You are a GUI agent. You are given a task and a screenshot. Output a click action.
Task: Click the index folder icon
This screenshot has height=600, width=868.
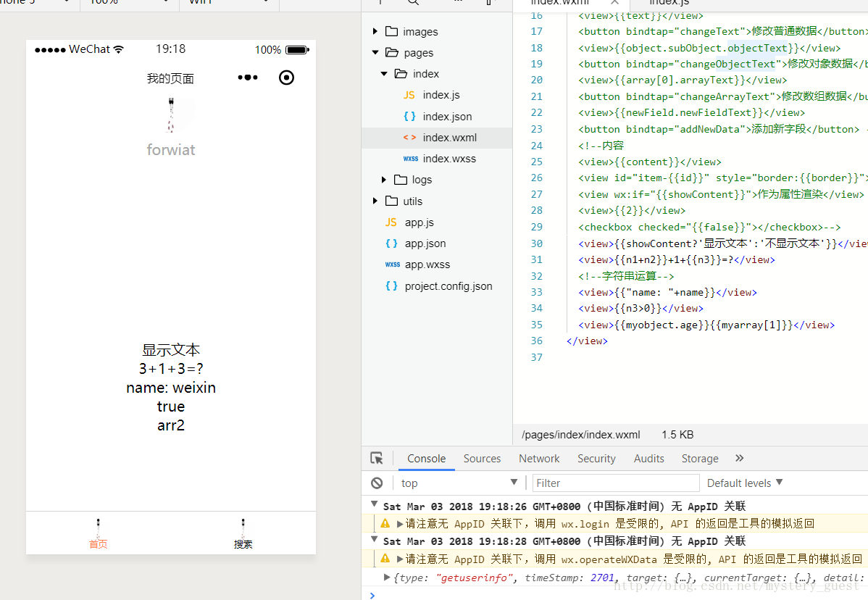coord(401,73)
